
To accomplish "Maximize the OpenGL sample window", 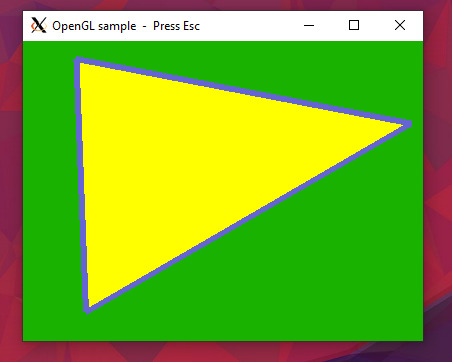I will [354, 25].
